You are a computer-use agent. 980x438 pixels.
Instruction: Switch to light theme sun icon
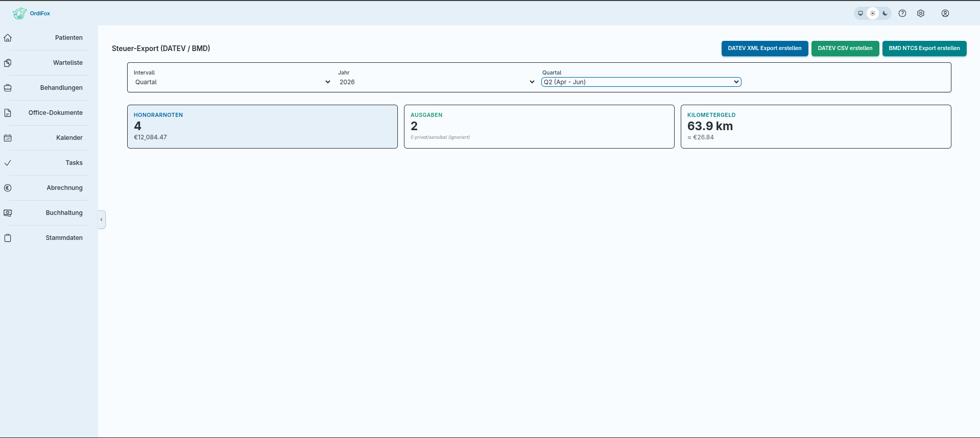pyautogui.click(x=873, y=13)
